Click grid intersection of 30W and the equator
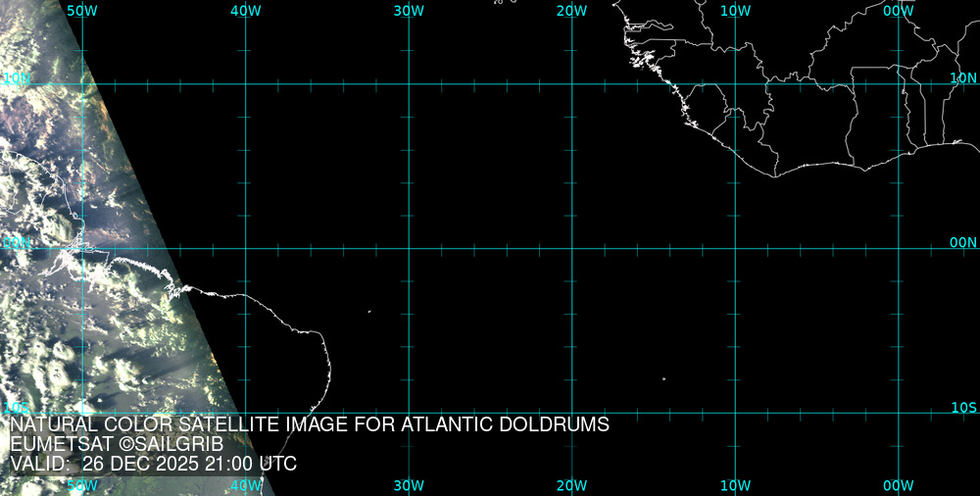 pyautogui.click(x=409, y=248)
